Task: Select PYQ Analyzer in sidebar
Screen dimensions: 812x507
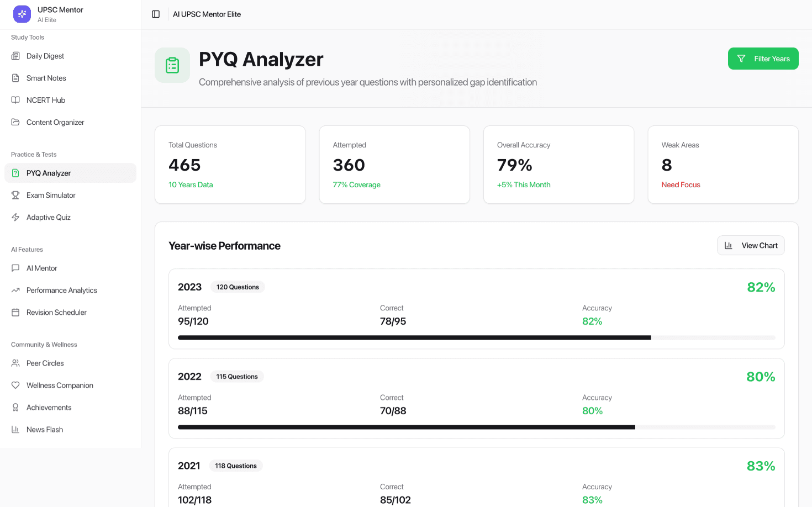Action: (70, 173)
